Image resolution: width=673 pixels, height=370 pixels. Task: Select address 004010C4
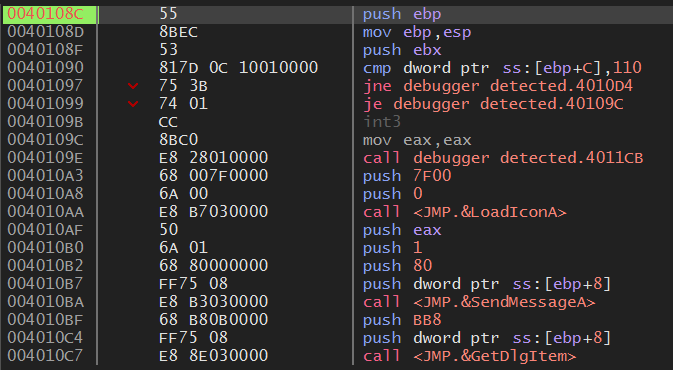(45, 338)
